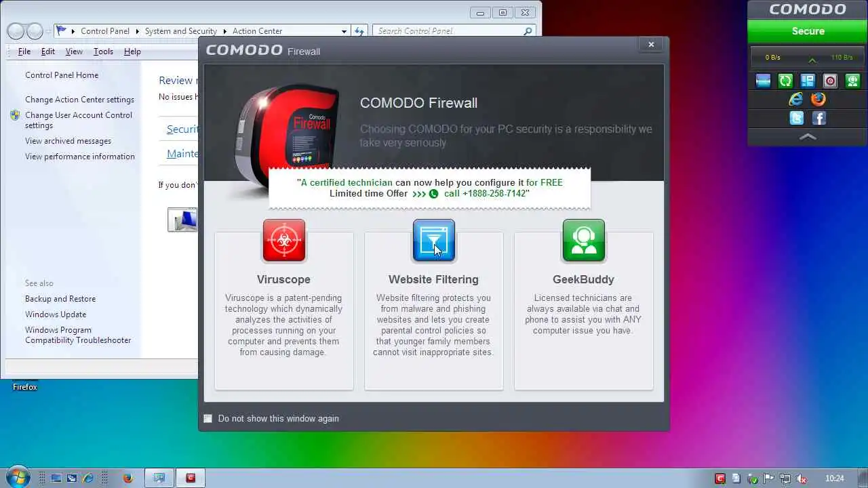Viewport: 868px width, 488px height.
Task: Click the Action Center flag tray icon
Action: click(x=769, y=479)
